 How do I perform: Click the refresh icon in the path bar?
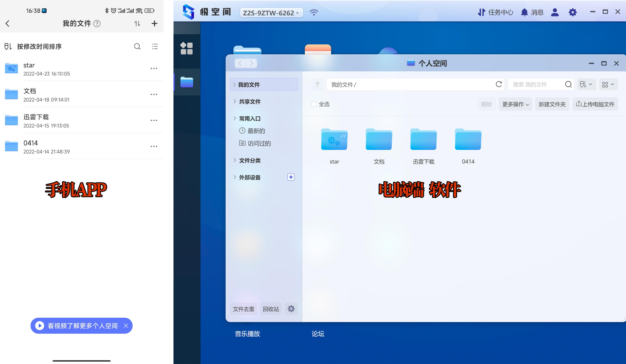point(499,84)
